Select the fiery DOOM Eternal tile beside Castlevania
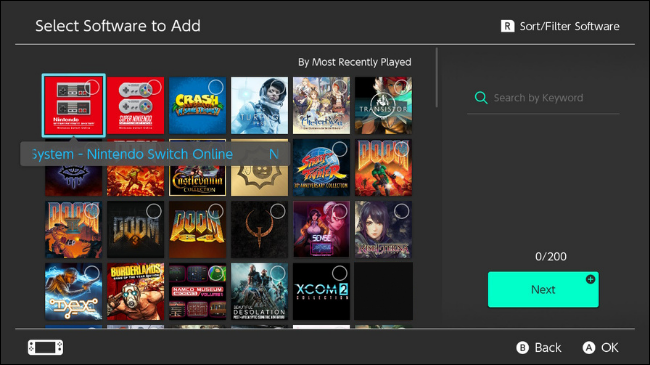Viewport: 650px width, 365px height. coord(136,181)
